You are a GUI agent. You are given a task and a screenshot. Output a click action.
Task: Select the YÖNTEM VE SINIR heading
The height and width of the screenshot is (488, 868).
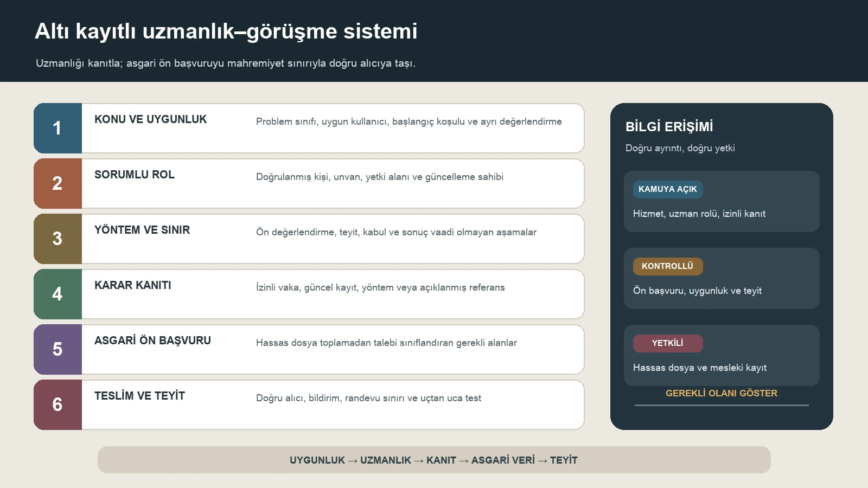tap(142, 230)
